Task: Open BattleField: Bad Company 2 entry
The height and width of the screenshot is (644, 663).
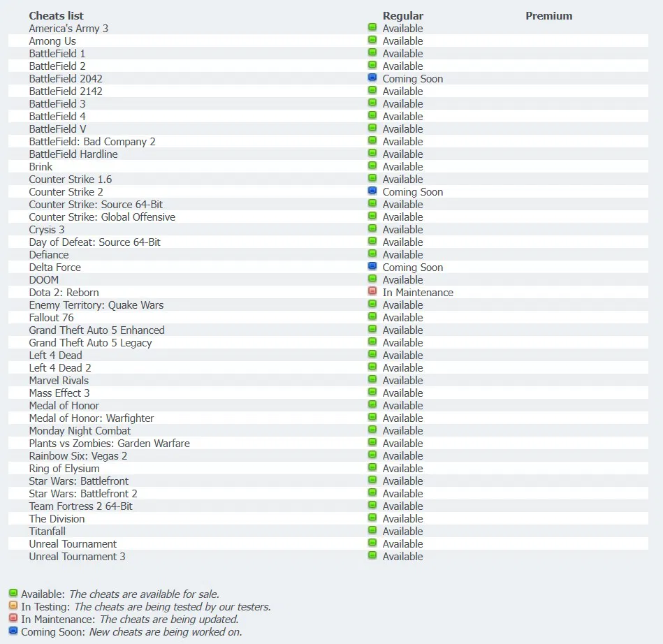Action: coord(92,142)
